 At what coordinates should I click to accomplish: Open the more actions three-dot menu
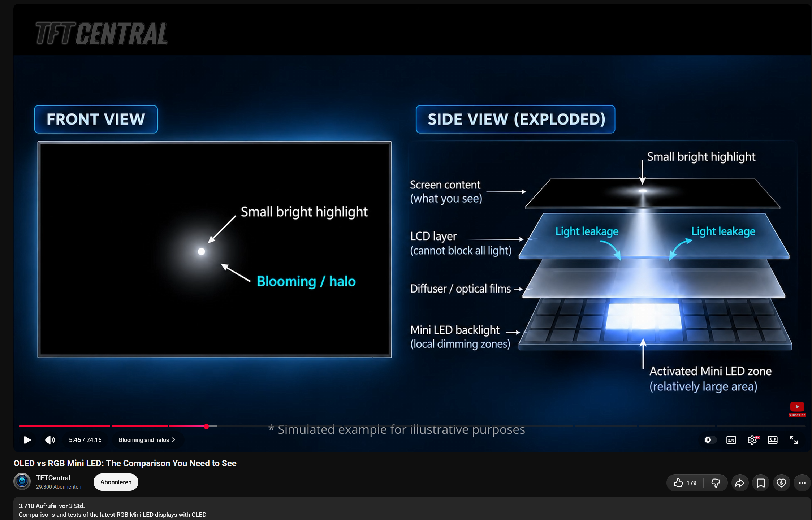coord(802,483)
